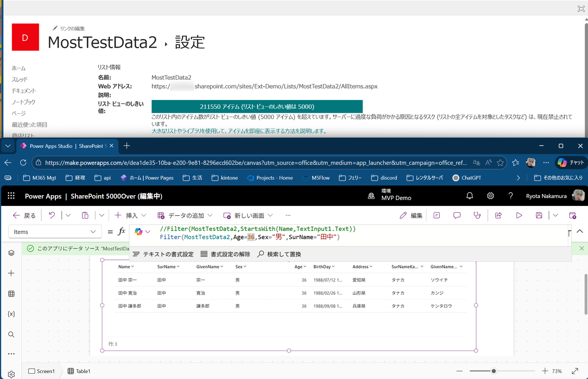Open the app checker stethoscope icon
This screenshot has width=588, height=379.
click(477, 215)
